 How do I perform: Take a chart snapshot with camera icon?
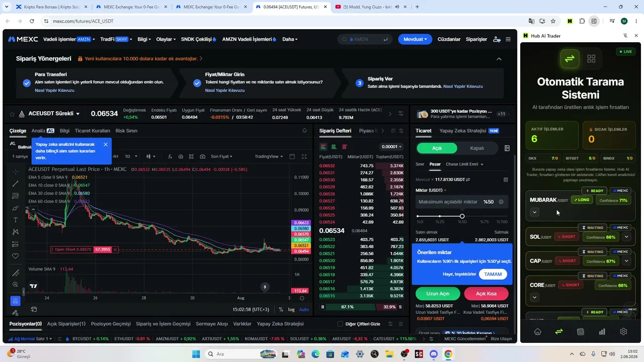pyautogui.click(x=202, y=156)
